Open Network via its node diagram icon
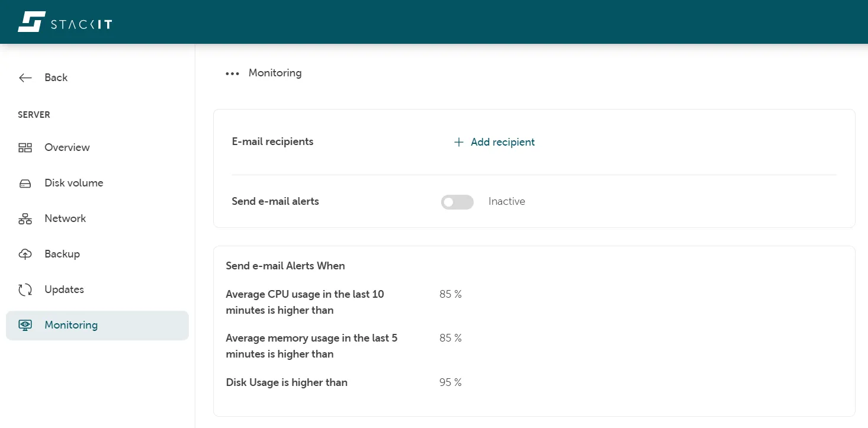This screenshot has width=868, height=428. pos(25,218)
